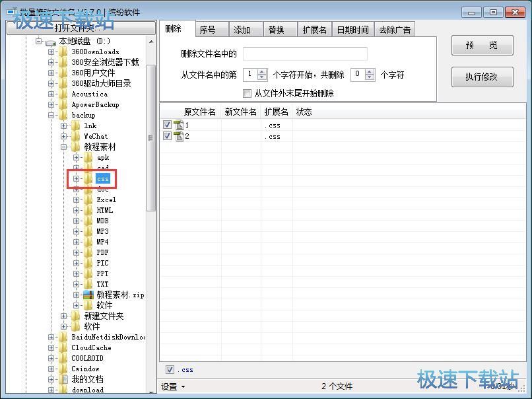The width and height of the screenshot is (532, 399).
Task: Collapse the backup folder node
Action: pyautogui.click(x=51, y=115)
